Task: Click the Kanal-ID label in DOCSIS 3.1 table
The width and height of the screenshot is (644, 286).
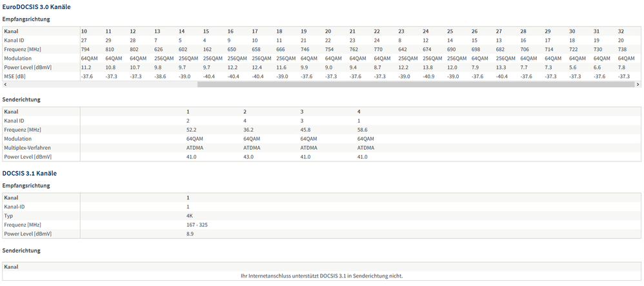Action: 14,207
